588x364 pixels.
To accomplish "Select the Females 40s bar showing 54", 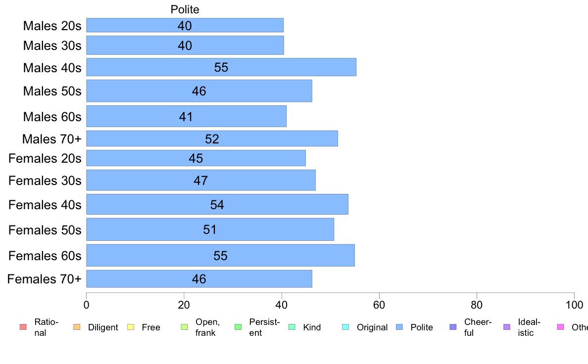I will 217,204.
